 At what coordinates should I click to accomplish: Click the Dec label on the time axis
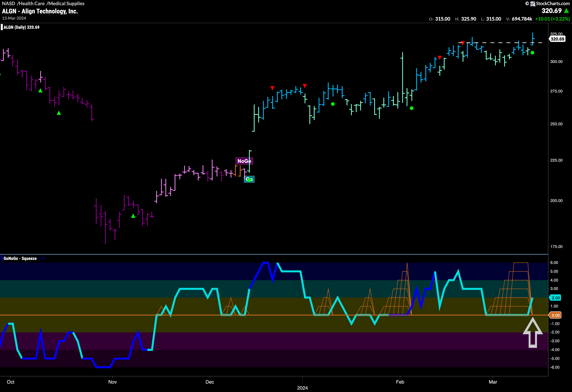click(x=210, y=382)
